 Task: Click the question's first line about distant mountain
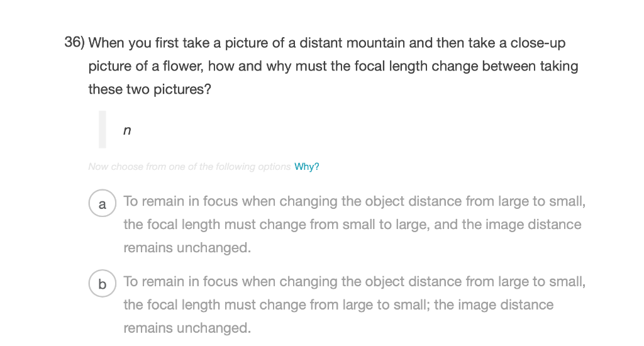(x=327, y=43)
